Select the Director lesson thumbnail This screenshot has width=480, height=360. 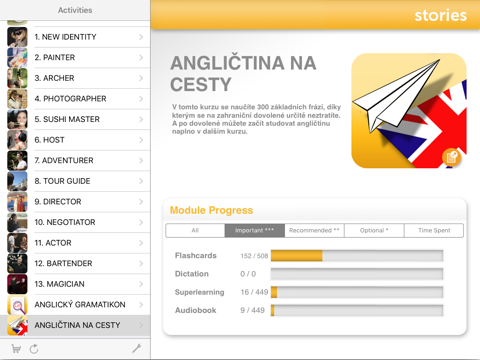point(17,202)
